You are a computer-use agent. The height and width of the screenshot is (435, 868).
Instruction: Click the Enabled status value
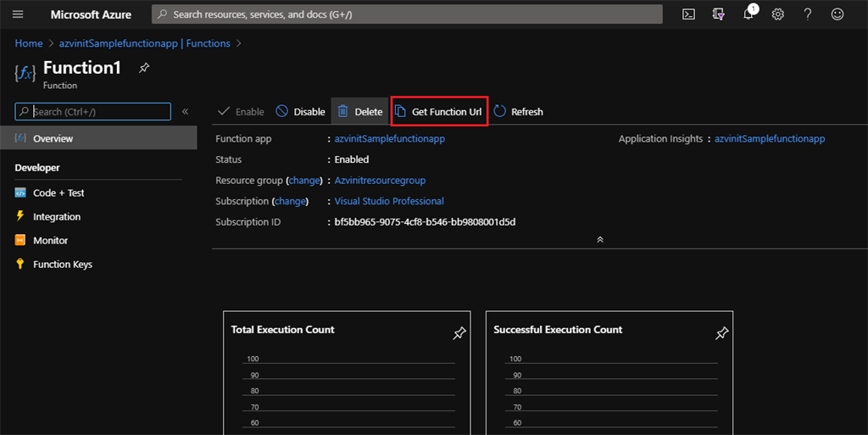point(352,159)
